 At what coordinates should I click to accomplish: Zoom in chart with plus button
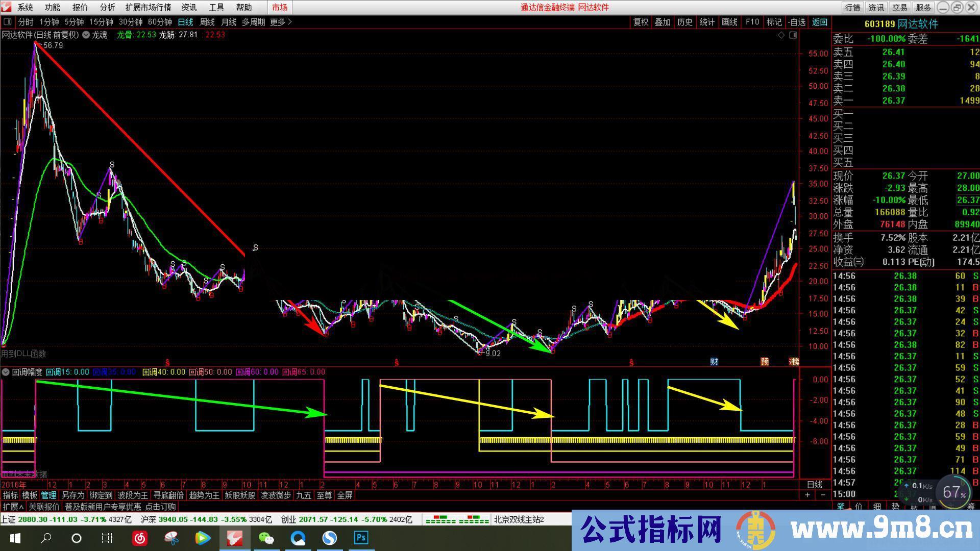point(807,495)
